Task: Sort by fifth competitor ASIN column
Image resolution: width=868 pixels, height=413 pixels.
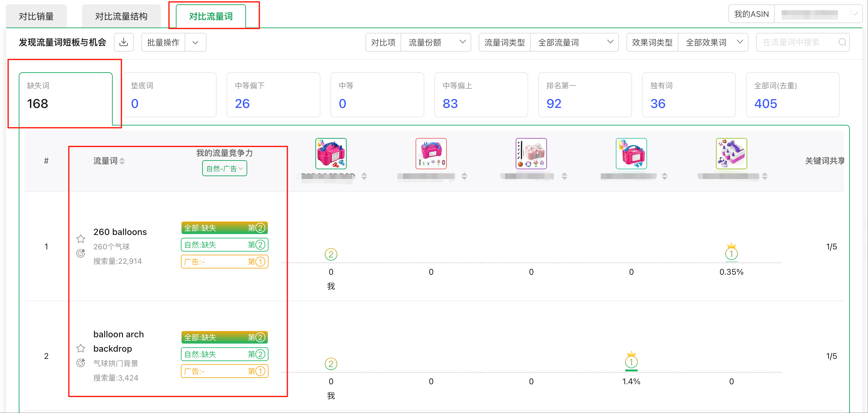Action: tap(764, 176)
